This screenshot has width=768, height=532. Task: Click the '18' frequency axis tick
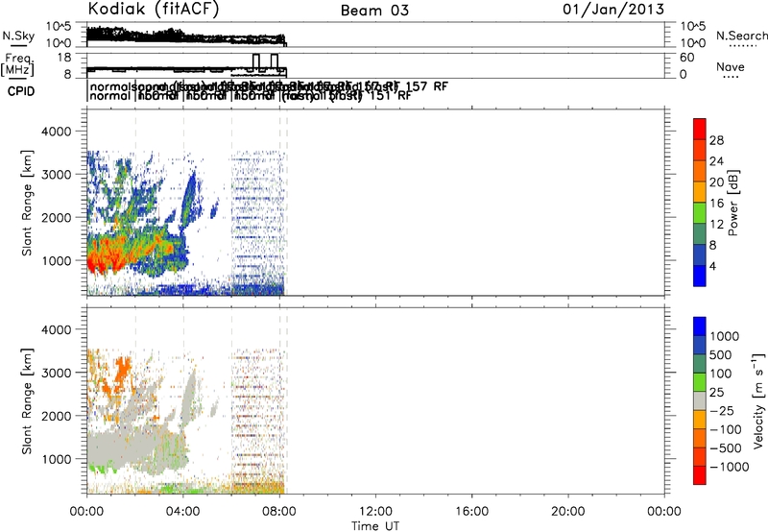[64, 58]
